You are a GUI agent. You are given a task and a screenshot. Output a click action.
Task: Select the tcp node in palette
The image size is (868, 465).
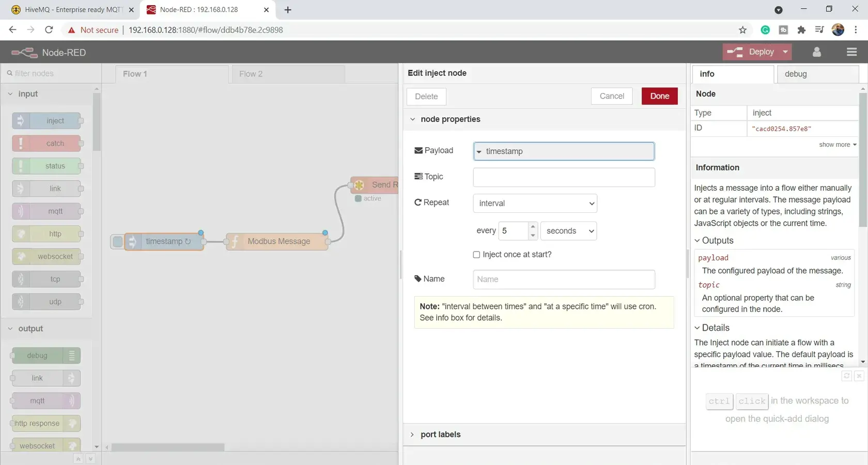47,279
